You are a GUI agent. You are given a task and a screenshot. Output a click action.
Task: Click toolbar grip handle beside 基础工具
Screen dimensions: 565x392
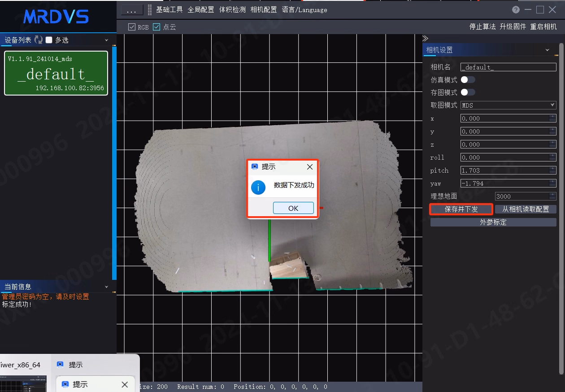point(150,10)
